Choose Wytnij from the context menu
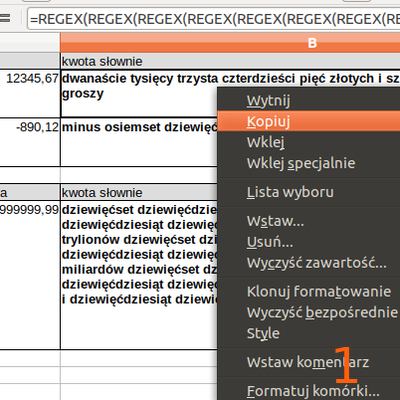Image resolution: width=400 pixels, height=400 pixels. (309, 100)
